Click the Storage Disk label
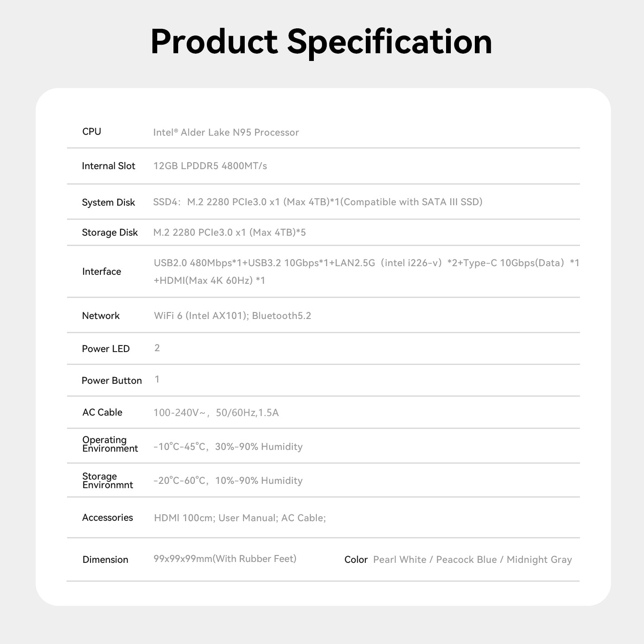Screen dimensions: 644x644 tap(109, 233)
